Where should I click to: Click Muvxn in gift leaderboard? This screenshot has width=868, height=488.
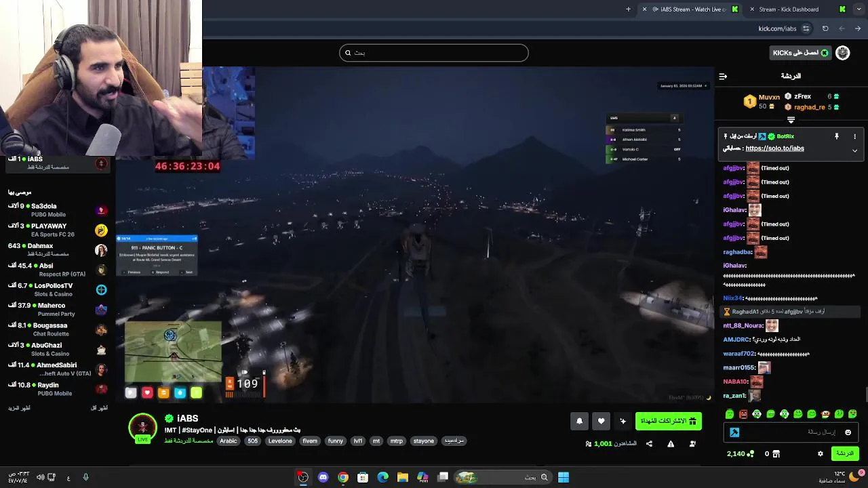tap(769, 97)
